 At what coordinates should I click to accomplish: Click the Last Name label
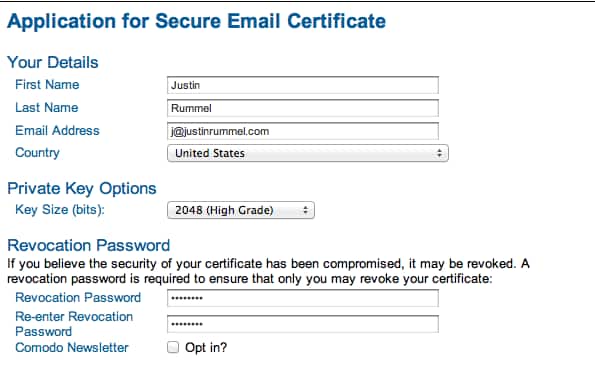click(x=47, y=107)
